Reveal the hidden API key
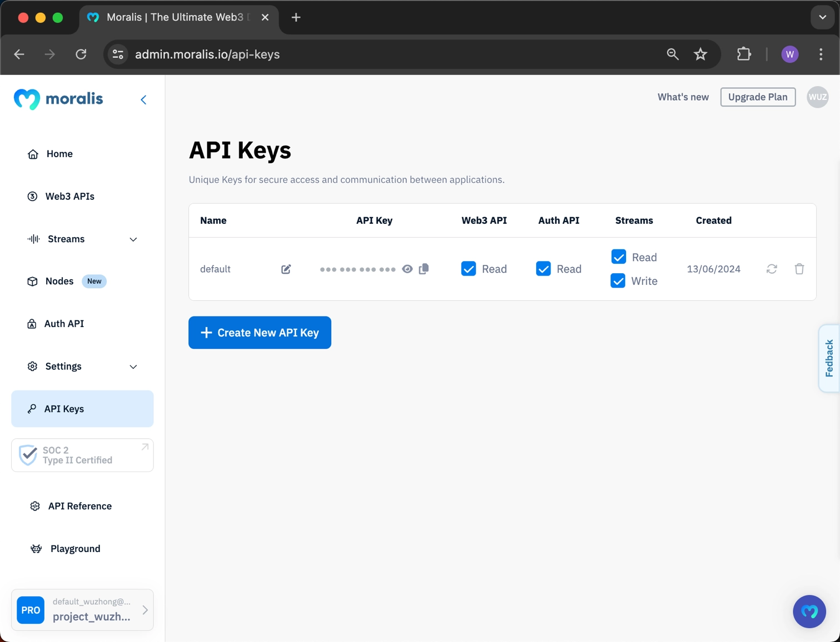Image resolution: width=840 pixels, height=642 pixels. click(407, 269)
